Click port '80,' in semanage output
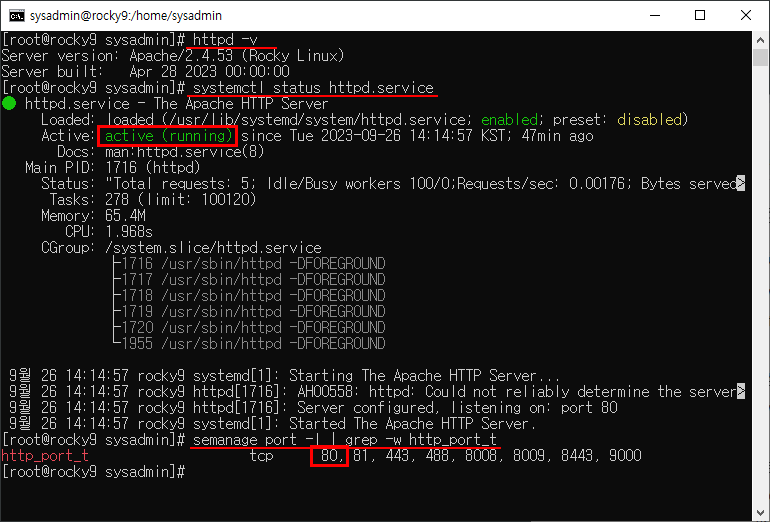The height and width of the screenshot is (522, 770). click(330, 456)
